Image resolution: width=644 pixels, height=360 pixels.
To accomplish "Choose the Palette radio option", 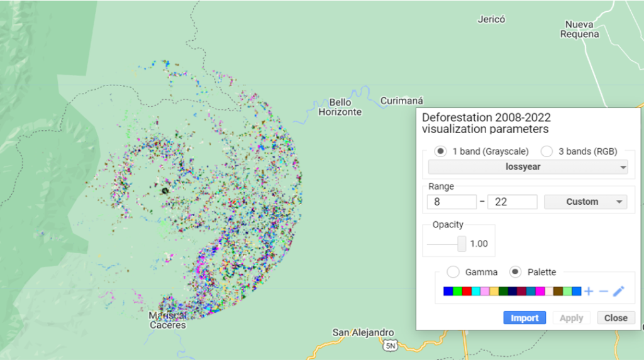I will click(515, 272).
